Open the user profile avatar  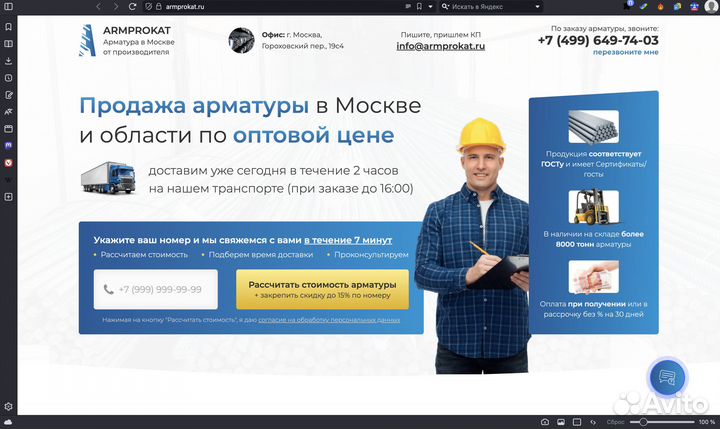click(711, 6)
